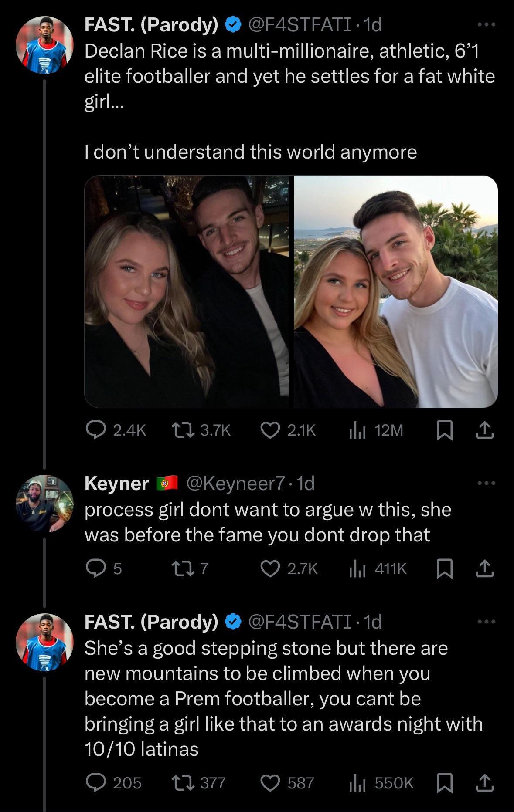
Task: Open the right daytime photo in the tweet
Action: (x=396, y=291)
